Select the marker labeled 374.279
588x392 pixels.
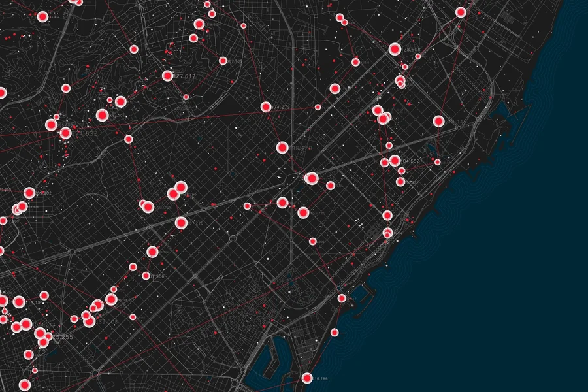click(x=266, y=107)
